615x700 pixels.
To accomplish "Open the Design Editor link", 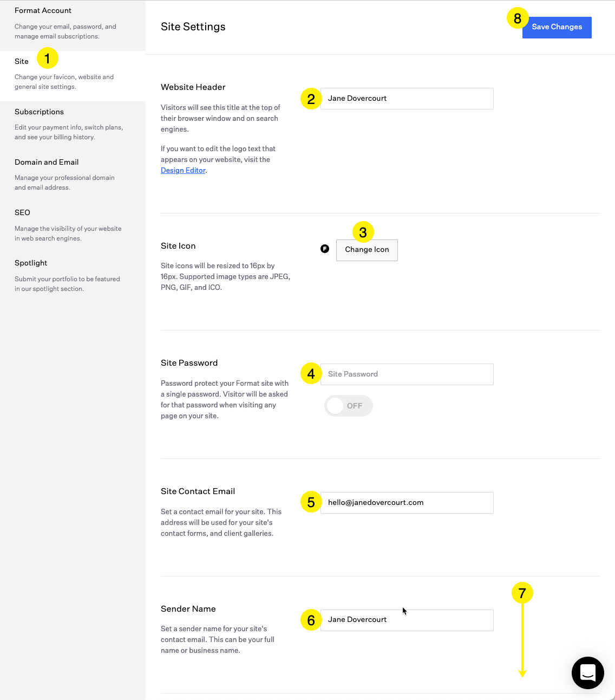I will [183, 170].
